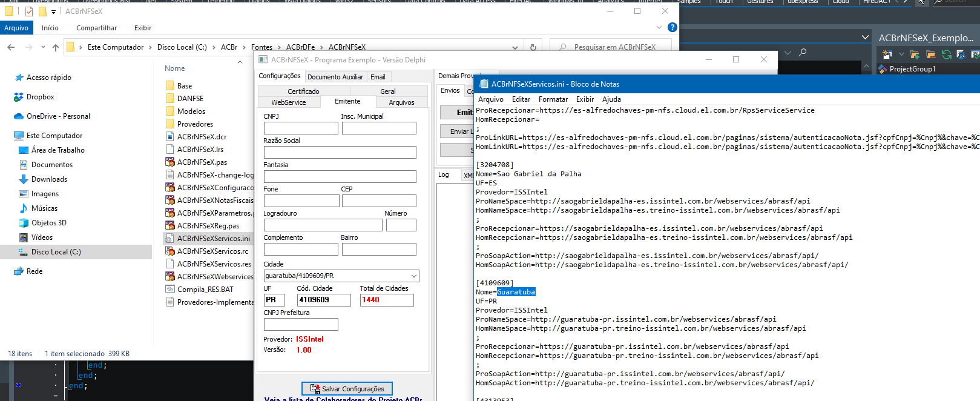Select the ACBrNFSeXServicos.ini file in Explorer
The image size is (980, 401).
[208, 239]
